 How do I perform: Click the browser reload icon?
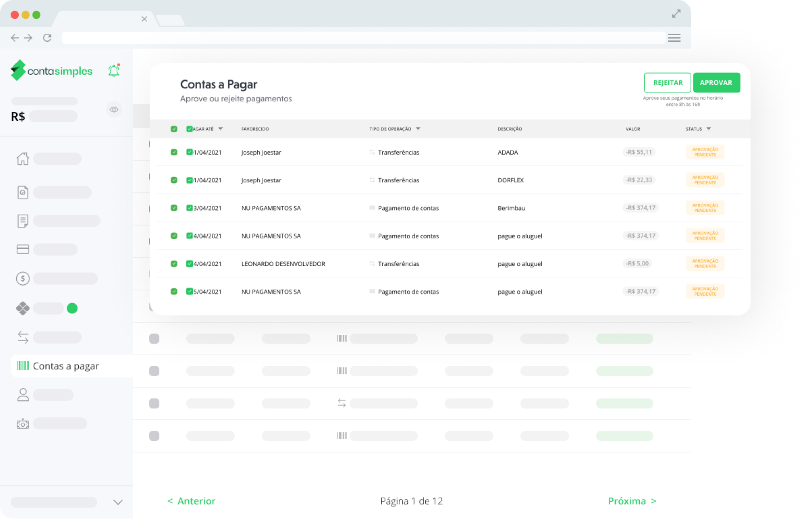pos(47,38)
